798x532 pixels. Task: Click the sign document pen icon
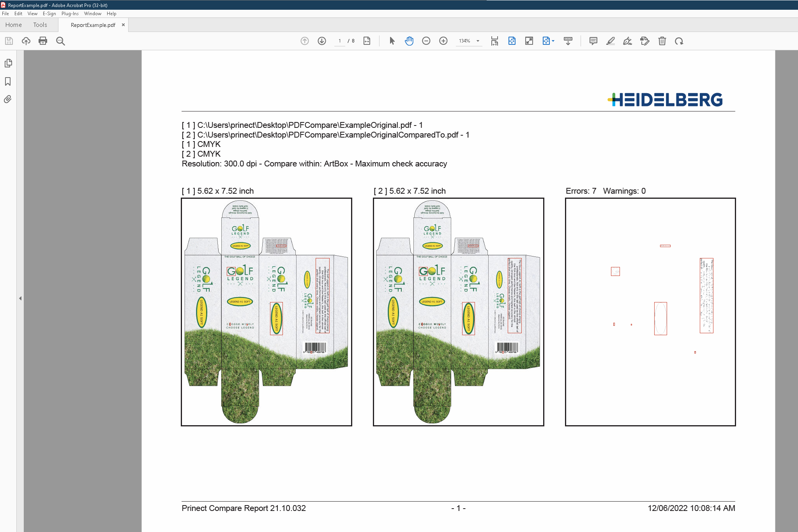click(x=628, y=41)
